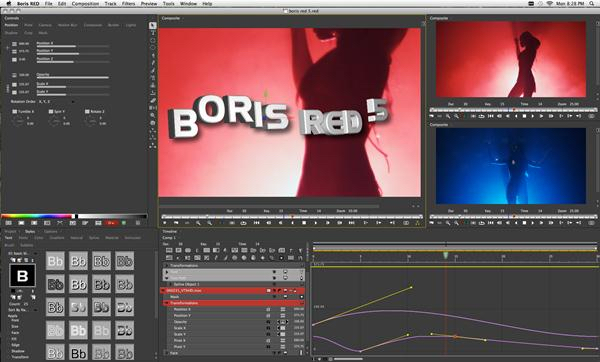Click Play in the top-right red preview transport

532,116
